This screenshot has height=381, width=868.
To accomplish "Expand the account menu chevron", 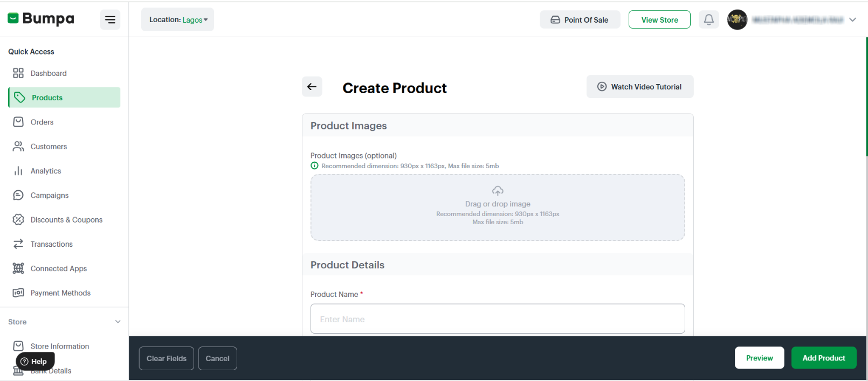I will 852,19.
